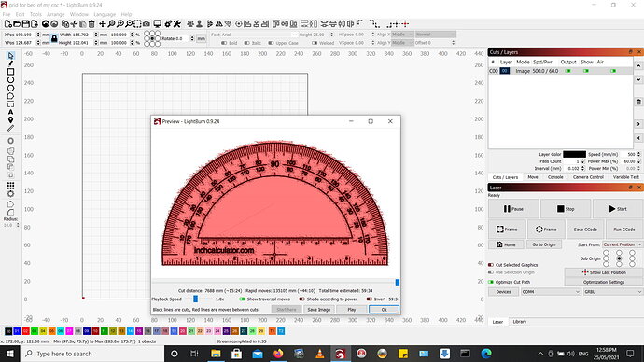This screenshot has height=362, width=644.
Task: Click the circular rubber-band Frame button
Action: [546, 230]
